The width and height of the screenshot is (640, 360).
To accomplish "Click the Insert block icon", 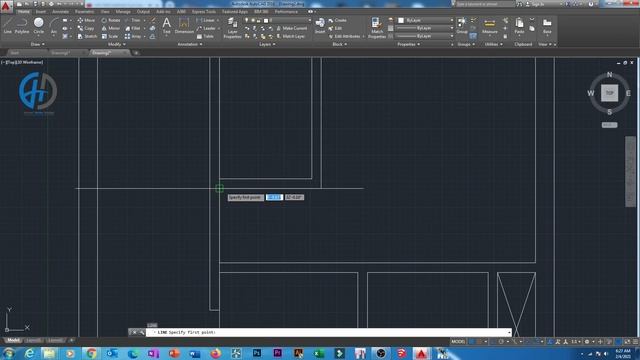I will pos(320,25).
